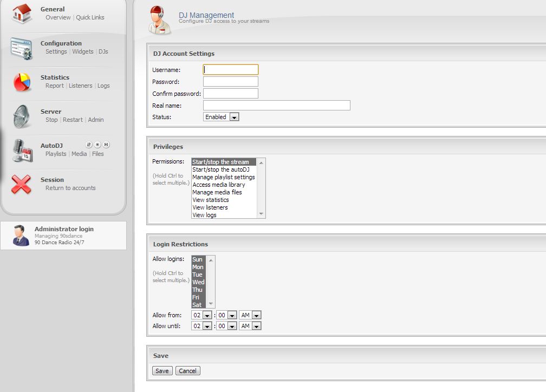Image resolution: width=546 pixels, height=392 pixels.
Task: Select Wed in Allow logins list
Action: click(198, 282)
